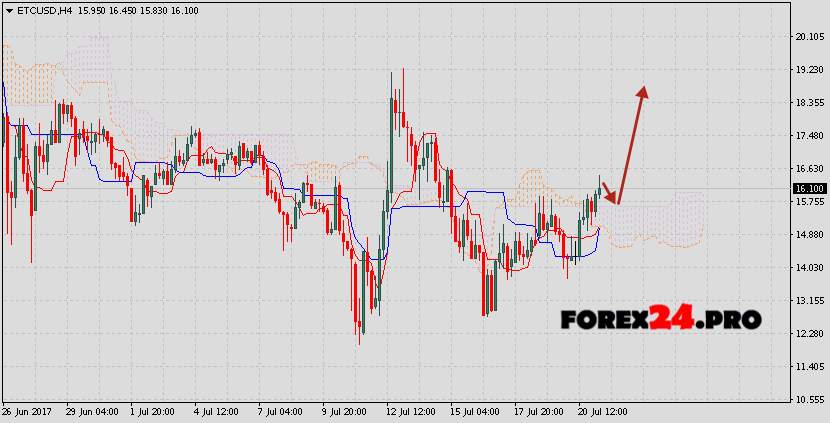The width and height of the screenshot is (830, 423).
Task: Click the 17 Jul 20:00 time label
Action: [x=537, y=411]
